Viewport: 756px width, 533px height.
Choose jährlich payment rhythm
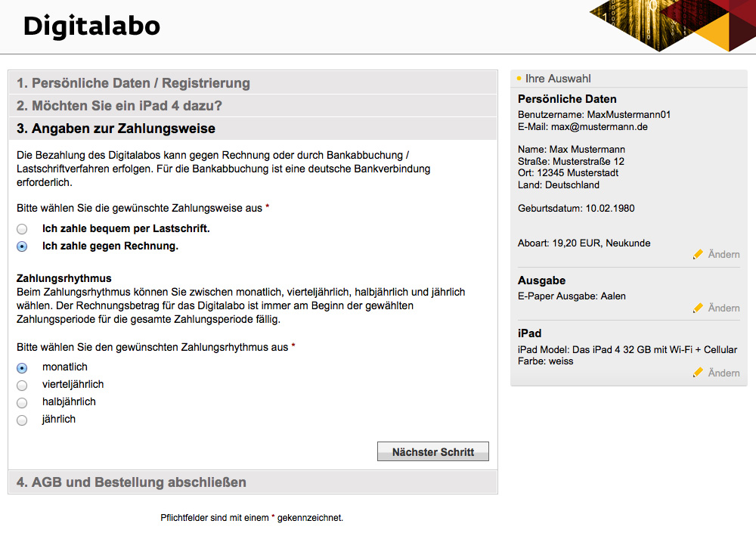(22, 420)
